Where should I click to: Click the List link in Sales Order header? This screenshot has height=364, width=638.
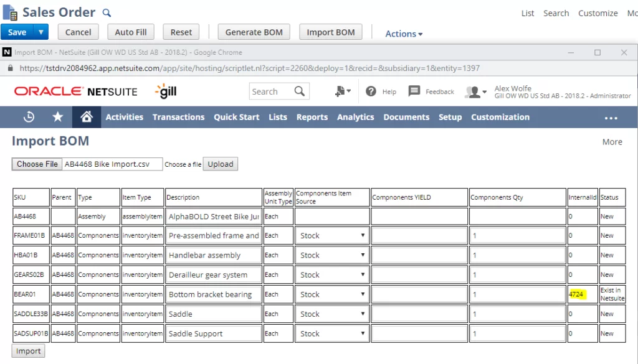pyautogui.click(x=528, y=13)
